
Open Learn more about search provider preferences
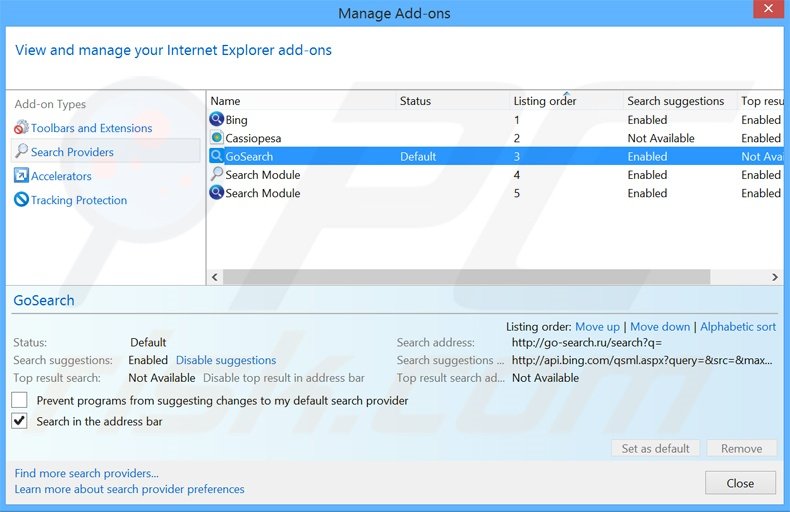(129, 489)
